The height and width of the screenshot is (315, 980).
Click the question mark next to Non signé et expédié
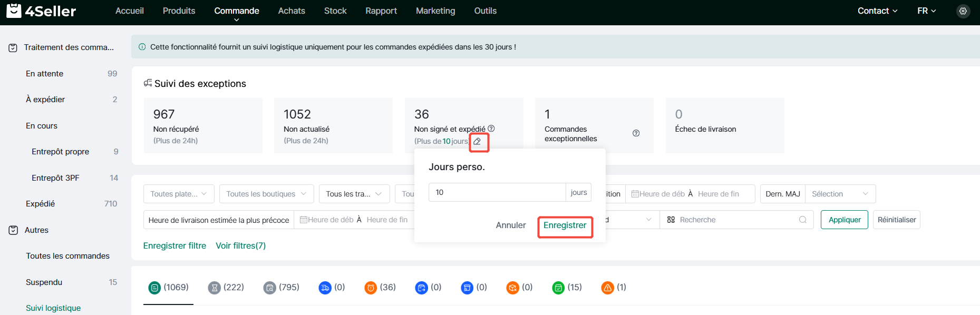(491, 129)
